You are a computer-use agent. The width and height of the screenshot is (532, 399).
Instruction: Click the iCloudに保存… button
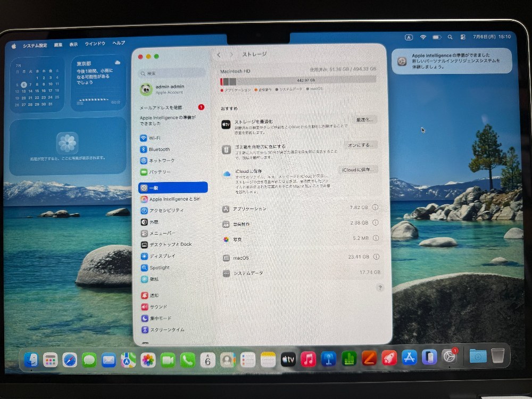(358, 170)
